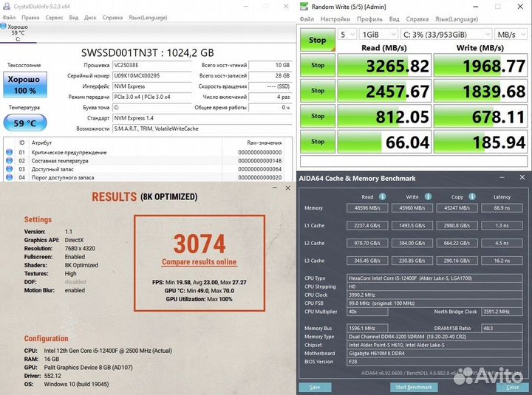Open Справка menu in CrystalDiskMark
532x395 pixels.
(417, 19)
